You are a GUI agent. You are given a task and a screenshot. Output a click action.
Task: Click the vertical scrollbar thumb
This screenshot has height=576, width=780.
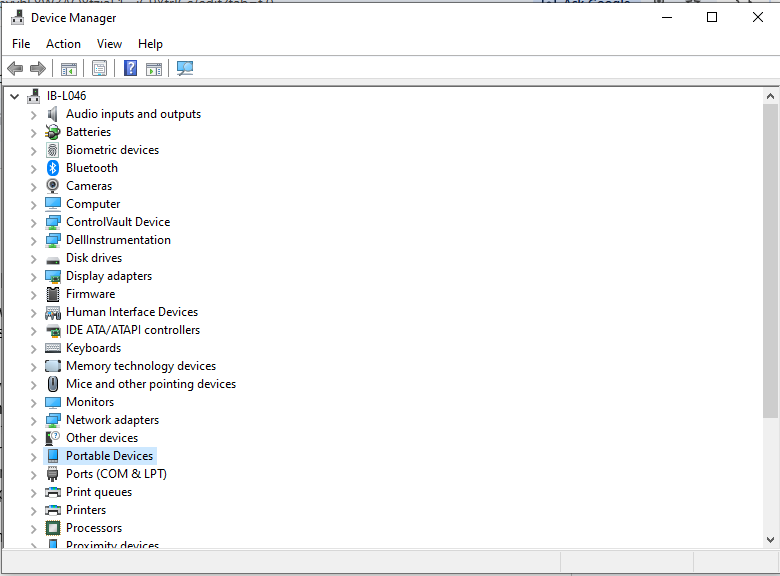click(x=771, y=261)
